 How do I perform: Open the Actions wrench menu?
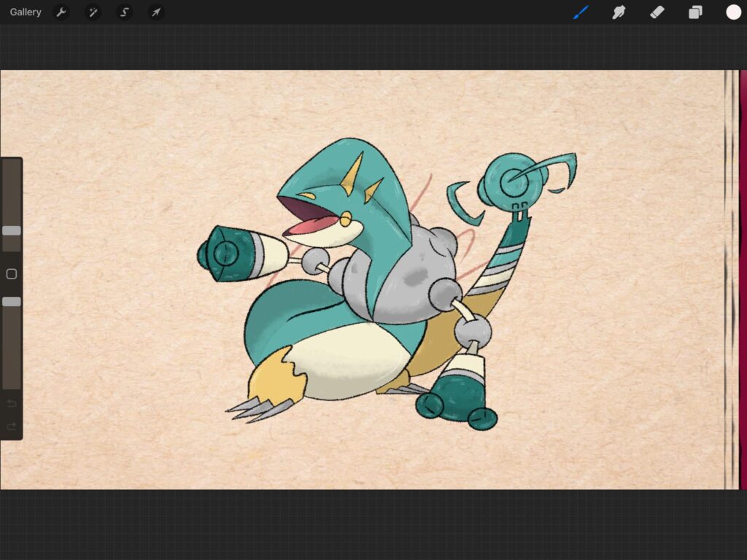point(61,12)
